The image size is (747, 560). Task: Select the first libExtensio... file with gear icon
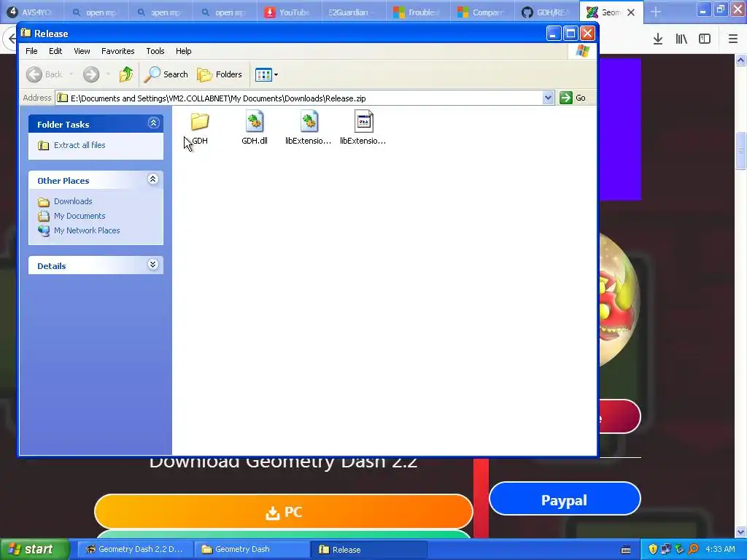pos(309,122)
